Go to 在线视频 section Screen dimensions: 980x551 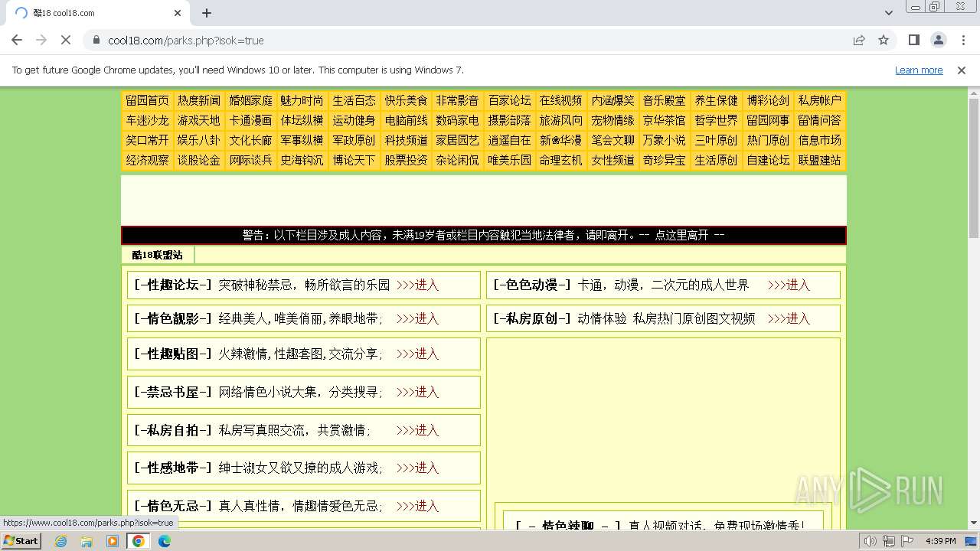(x=560, y=100)
